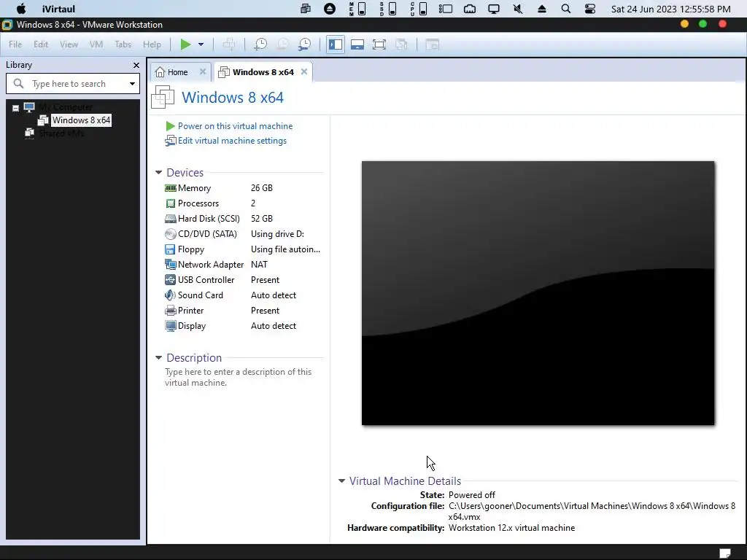Toggle the thumbnail bar view icon
The height and width of the screenshot is (560, 747).
coord(357,44)
